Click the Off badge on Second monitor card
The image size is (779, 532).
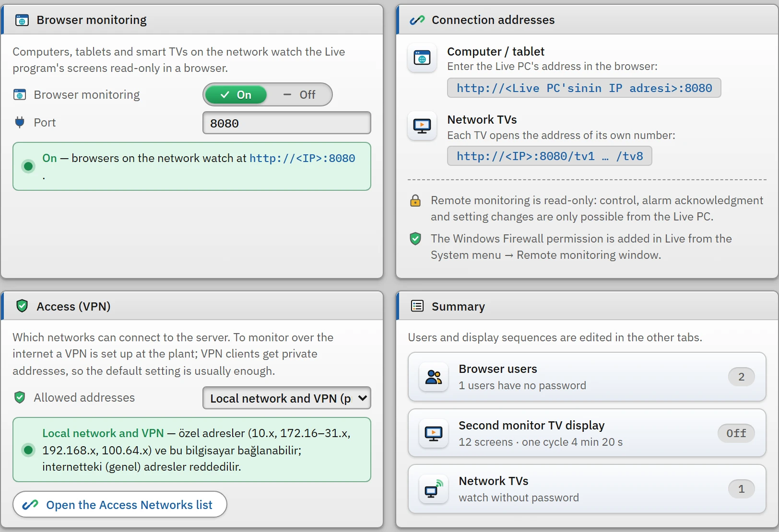click(736, 434)
